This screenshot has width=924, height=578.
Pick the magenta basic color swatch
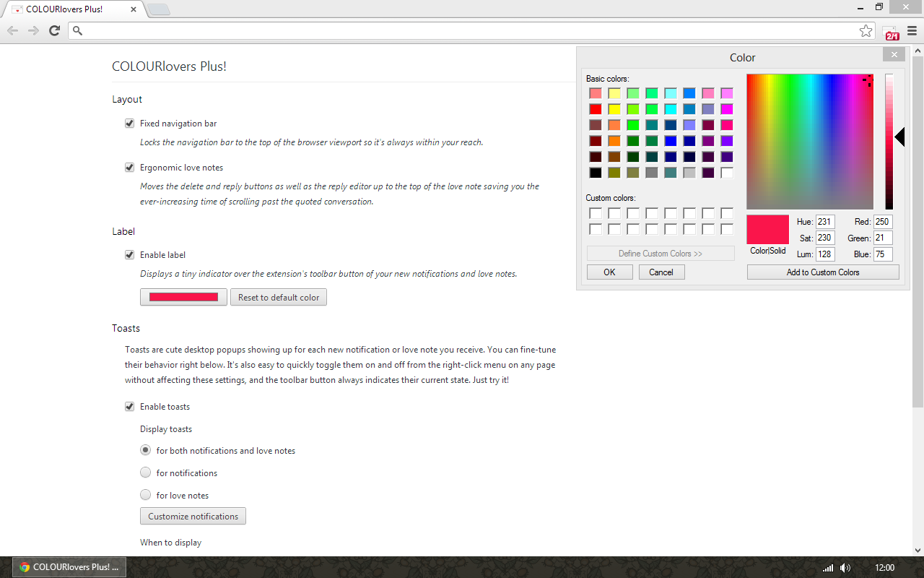pos(727,109)
